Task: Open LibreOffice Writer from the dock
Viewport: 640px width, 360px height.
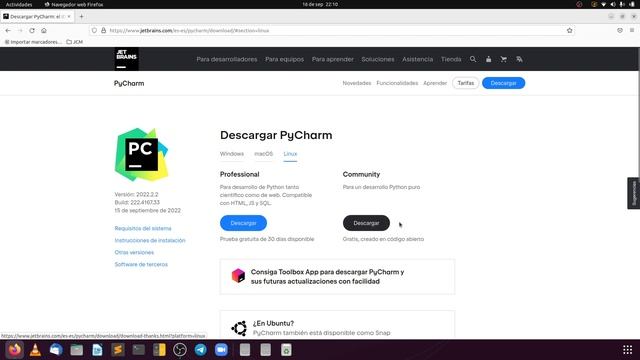Action: tap(97, 350)
